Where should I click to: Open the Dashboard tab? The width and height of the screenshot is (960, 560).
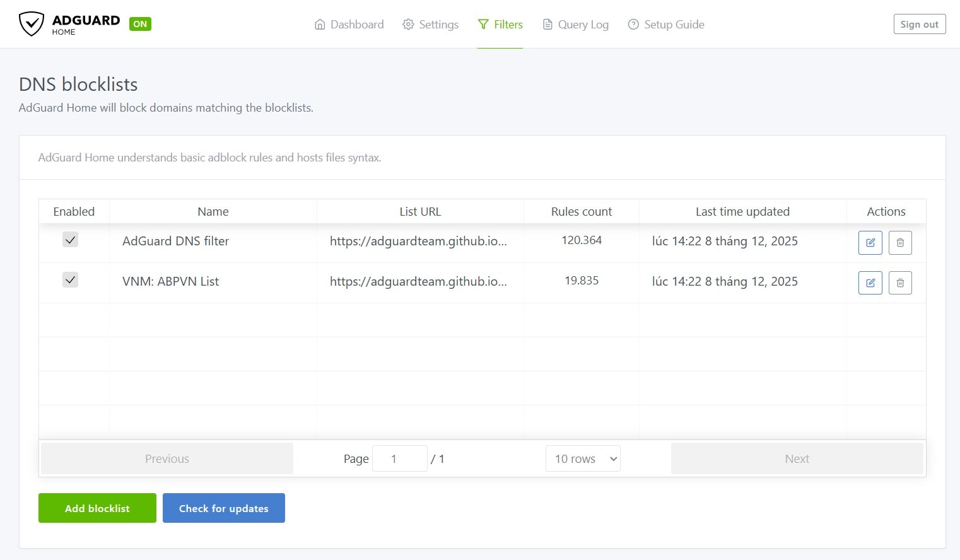click(349, 25)
